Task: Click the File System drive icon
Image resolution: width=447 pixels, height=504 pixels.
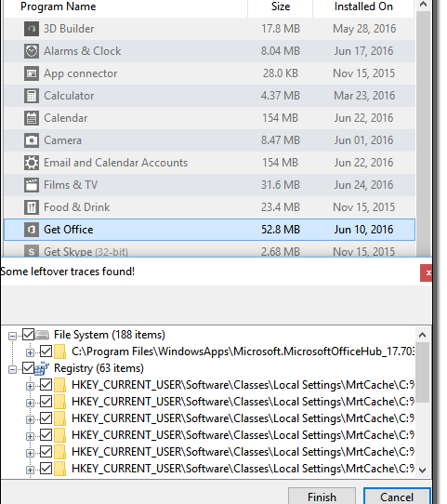Action: 42,335
